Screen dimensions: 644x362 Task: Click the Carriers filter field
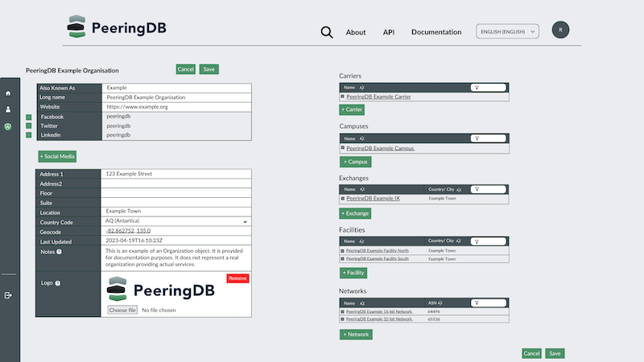pos(489,88)
